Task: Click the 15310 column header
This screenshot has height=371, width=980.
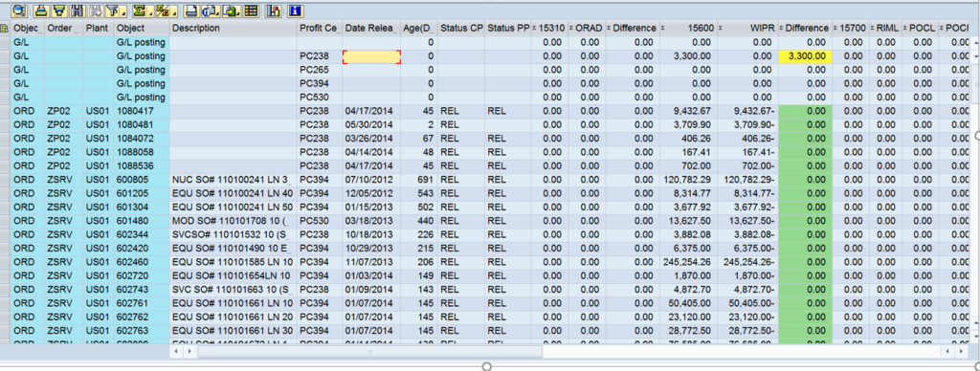Action: click(549, 28)
